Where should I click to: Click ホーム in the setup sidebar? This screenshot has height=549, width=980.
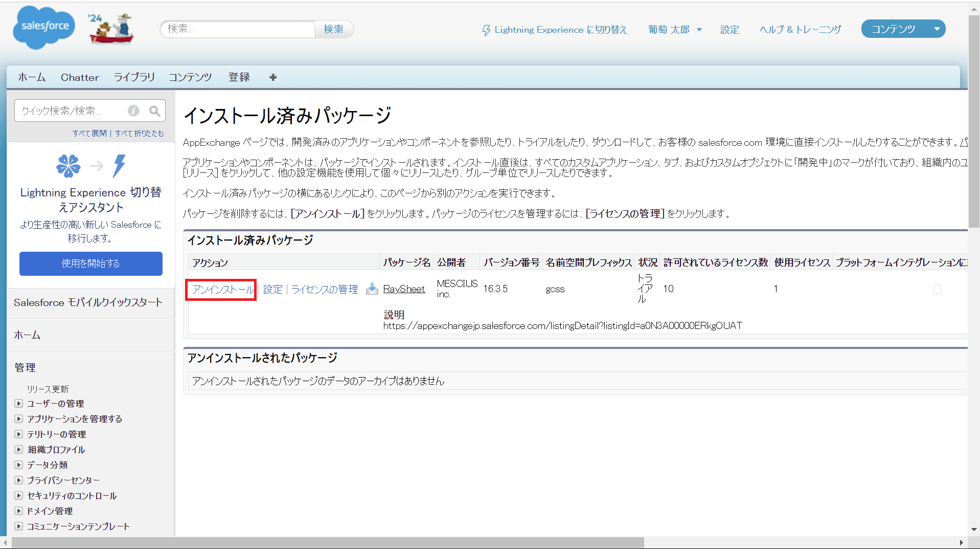(27, 335)
